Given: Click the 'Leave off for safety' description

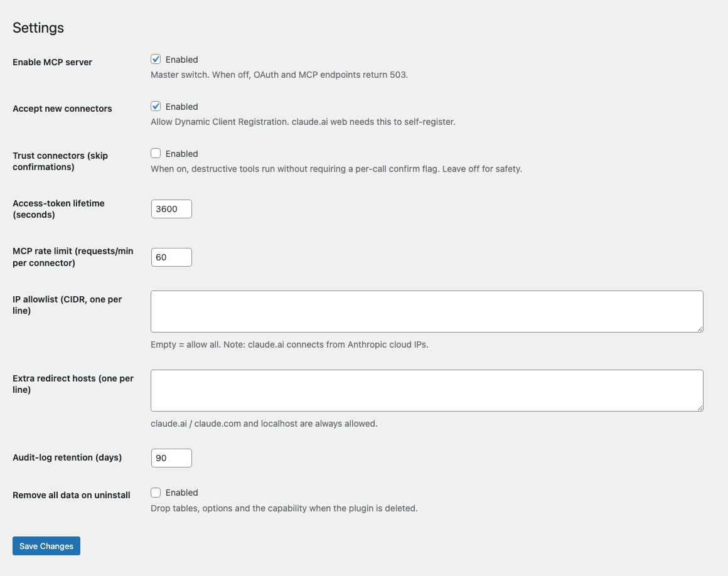Looking at the screenshot, I should [336, 169].
